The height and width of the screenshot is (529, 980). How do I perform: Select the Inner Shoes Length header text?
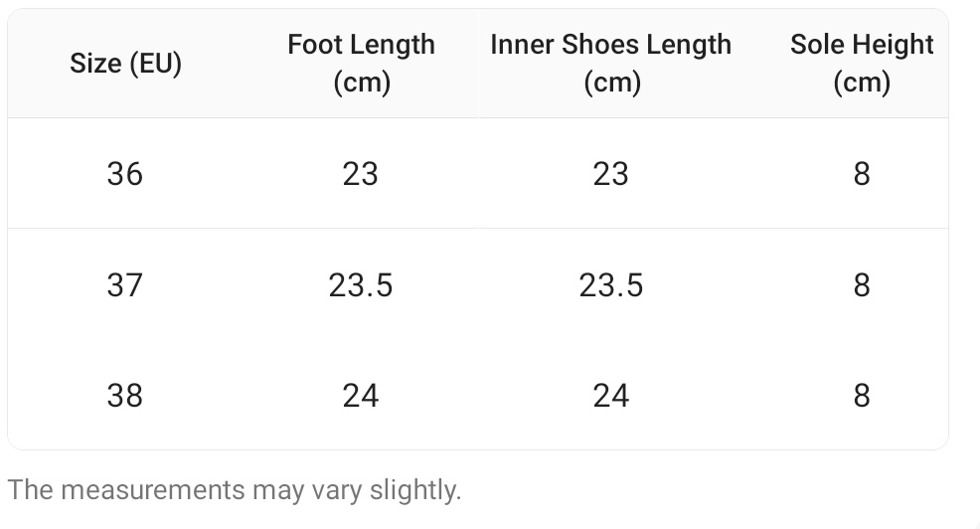coord(610,45)
